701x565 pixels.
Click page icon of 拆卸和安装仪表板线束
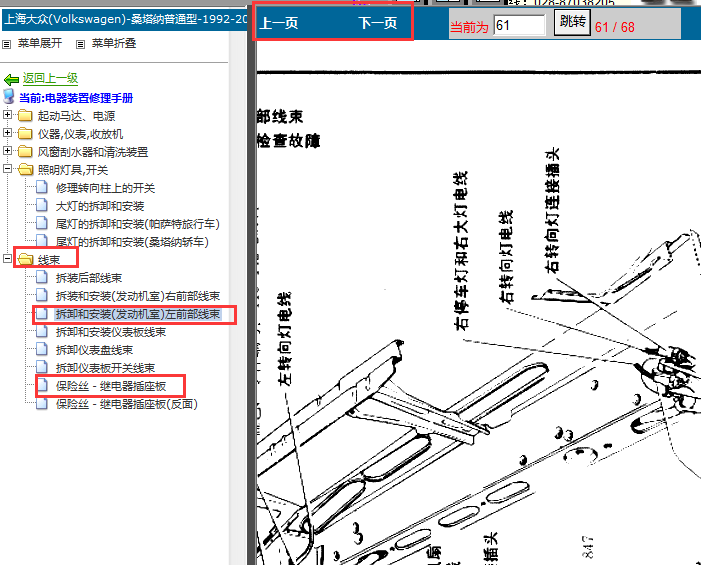click(42, 331)
